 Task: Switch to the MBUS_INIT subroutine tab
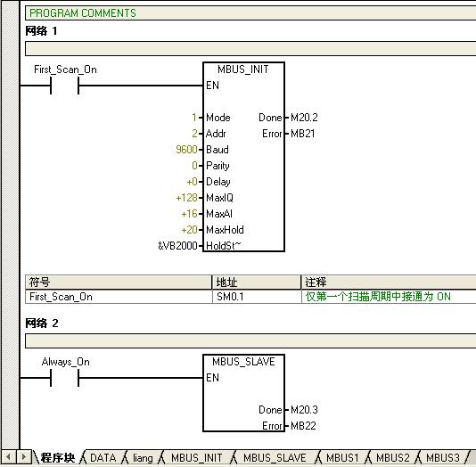pos(196,458)
